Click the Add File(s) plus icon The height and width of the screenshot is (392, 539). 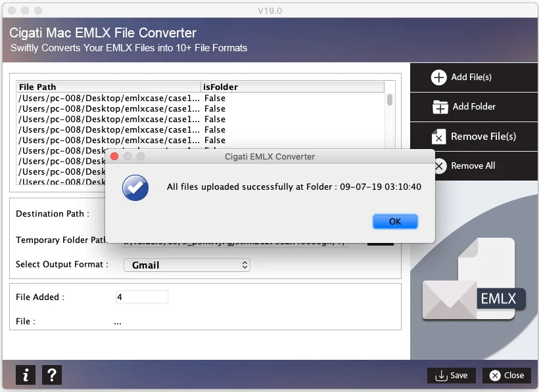438,77
